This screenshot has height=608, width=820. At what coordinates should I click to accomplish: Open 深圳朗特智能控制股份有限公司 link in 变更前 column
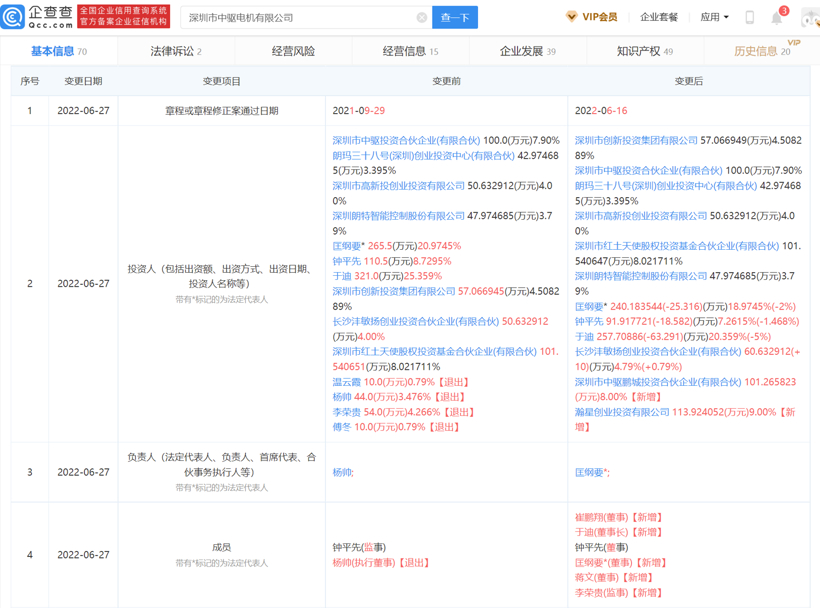[398, 216]
